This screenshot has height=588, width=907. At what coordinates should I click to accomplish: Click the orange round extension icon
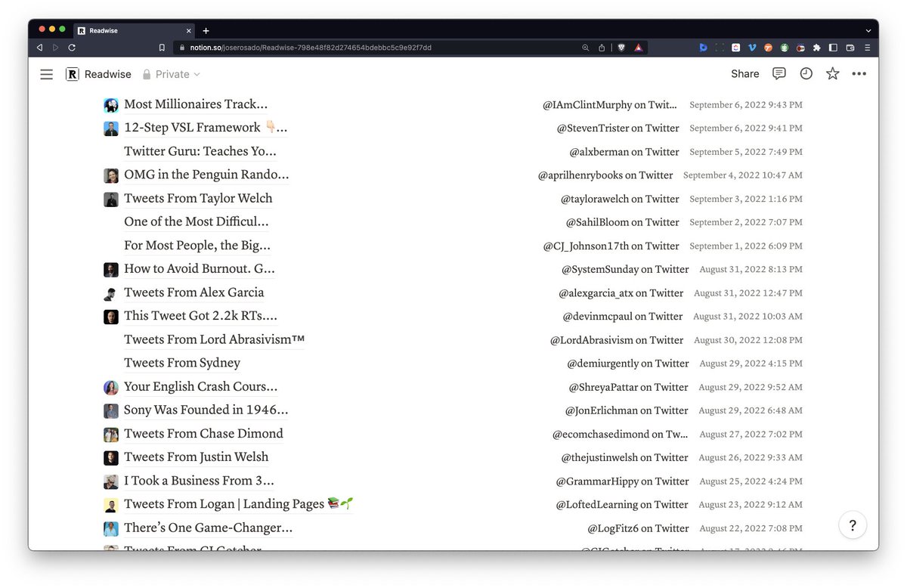click(768, 48)
